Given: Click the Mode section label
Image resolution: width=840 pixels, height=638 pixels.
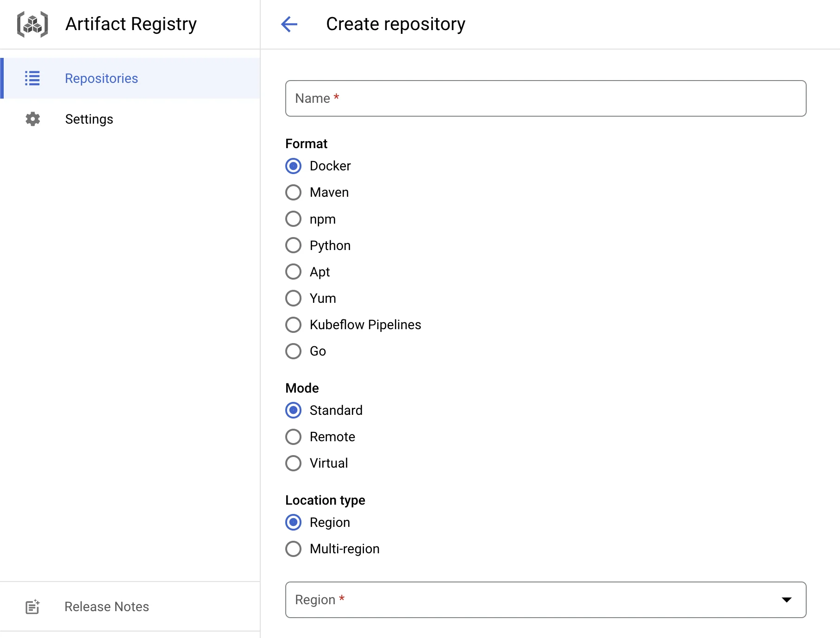Looking at the screenshot, I should tap(302, 388).
